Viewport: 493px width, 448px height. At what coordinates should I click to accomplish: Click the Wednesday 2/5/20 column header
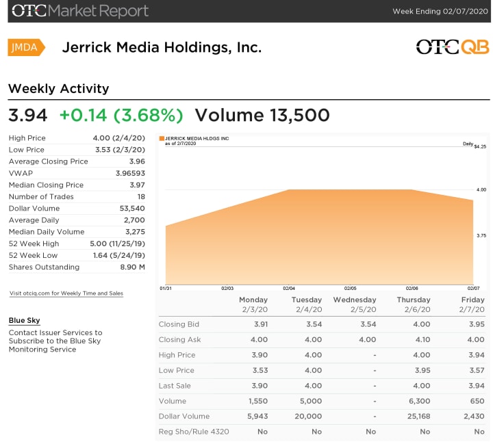tap(355, 304)
